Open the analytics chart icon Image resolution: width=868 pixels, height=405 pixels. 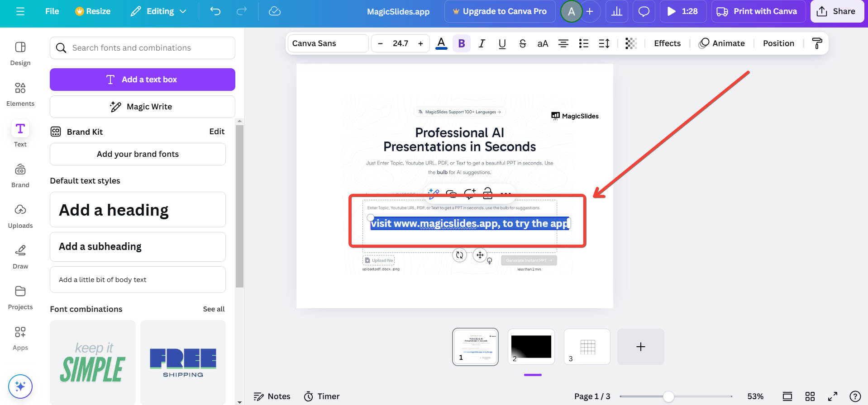point(617,11)
